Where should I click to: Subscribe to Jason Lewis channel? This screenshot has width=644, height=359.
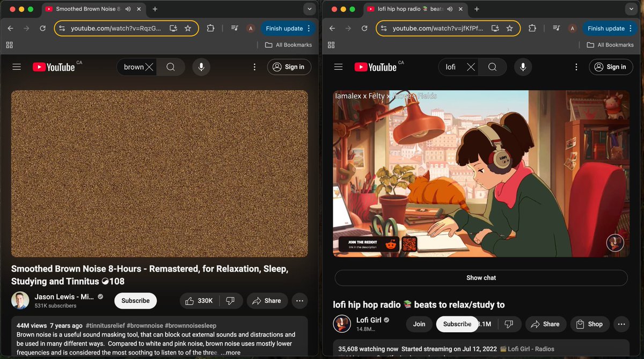point(135,301)
